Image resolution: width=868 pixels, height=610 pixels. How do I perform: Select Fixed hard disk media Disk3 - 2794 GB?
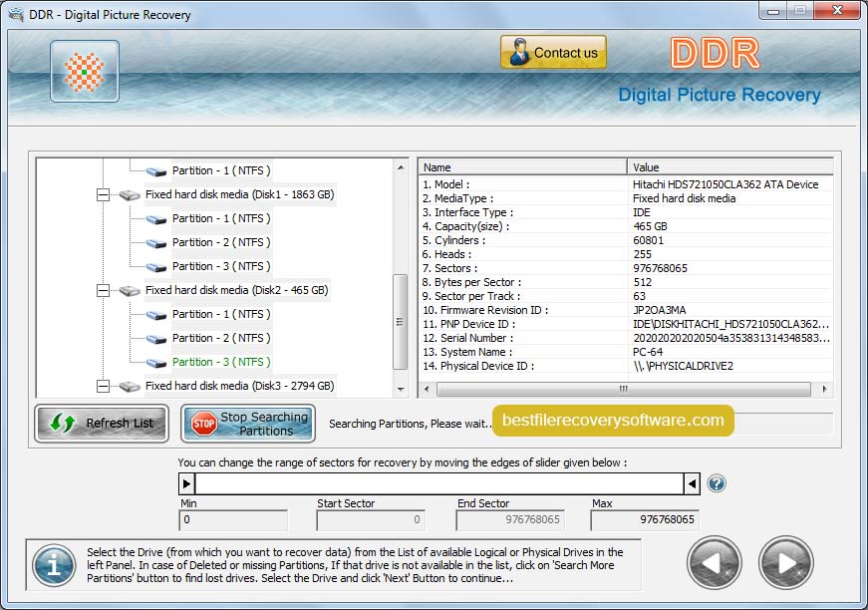click(240, 387)
